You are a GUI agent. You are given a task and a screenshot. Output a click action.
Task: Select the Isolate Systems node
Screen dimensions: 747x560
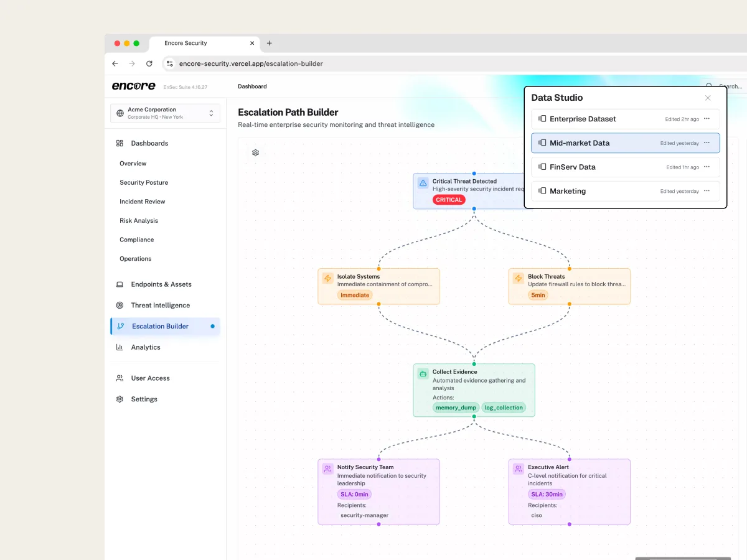point(378,286)
